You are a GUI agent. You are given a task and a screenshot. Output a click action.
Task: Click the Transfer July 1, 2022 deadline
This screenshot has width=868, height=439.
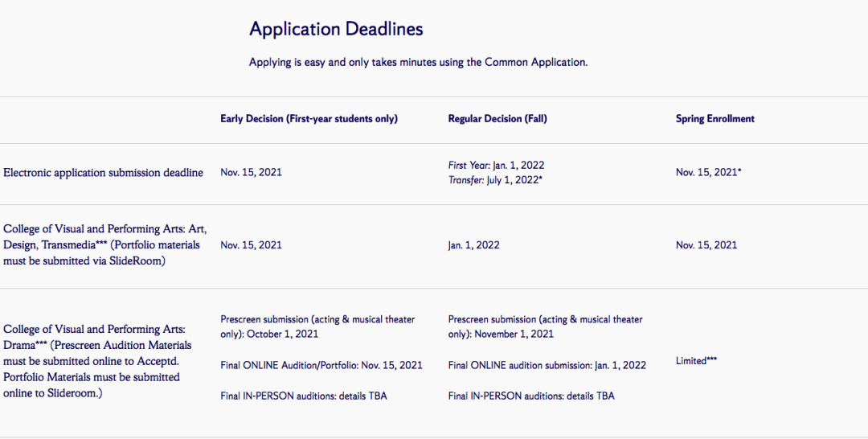tap(495, 180)
